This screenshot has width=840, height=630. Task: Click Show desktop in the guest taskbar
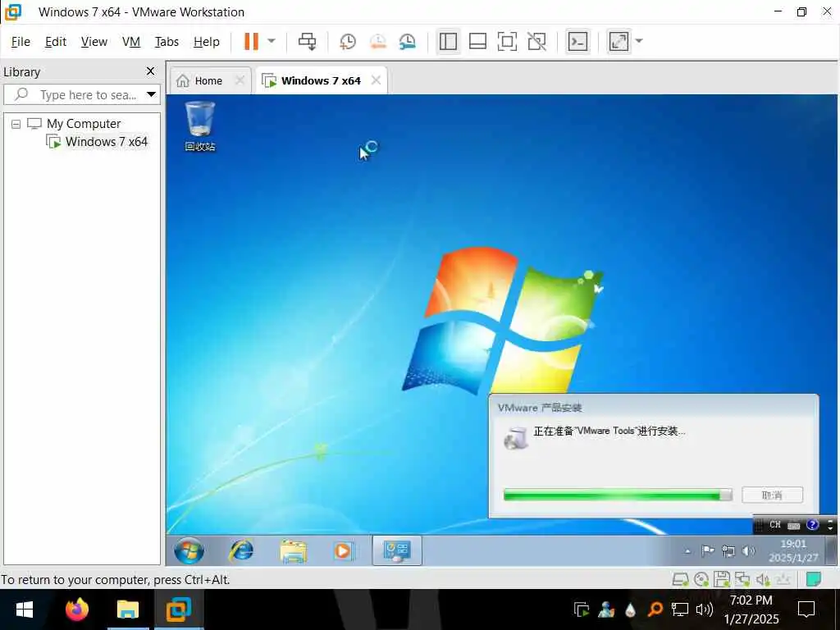[x=831, y=550]
